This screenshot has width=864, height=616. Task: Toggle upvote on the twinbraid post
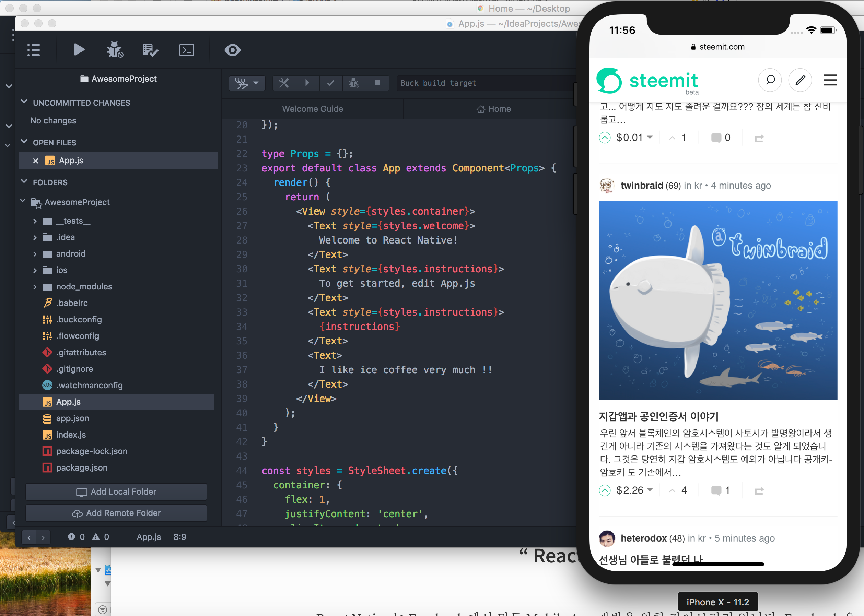click(x=605, y=490)
